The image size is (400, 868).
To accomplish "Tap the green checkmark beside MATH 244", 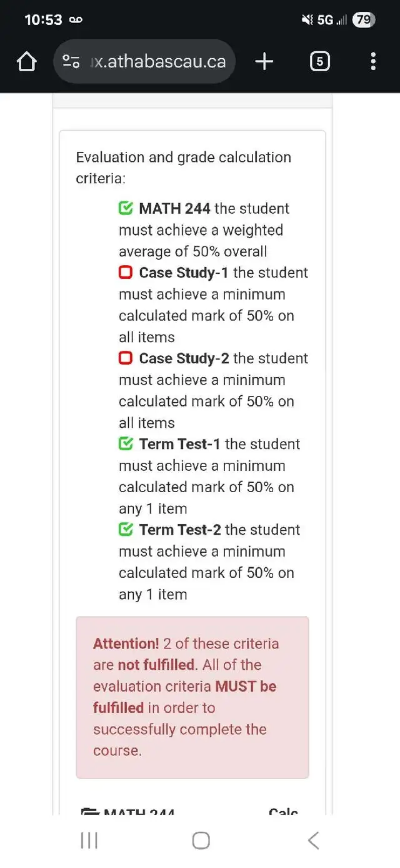I will coord(125,208).
